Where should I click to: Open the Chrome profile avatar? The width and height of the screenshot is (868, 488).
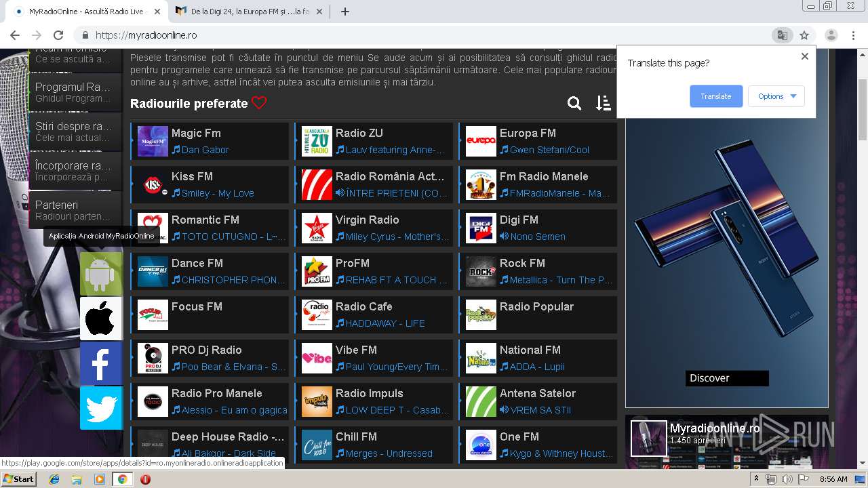pyautogui.click(x=831, y=35)
